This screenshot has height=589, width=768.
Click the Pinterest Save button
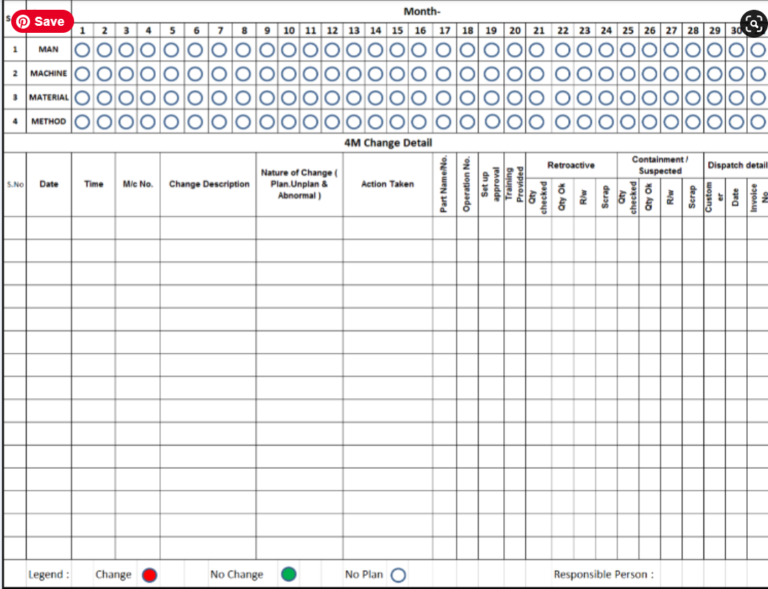tap(41, 21)
